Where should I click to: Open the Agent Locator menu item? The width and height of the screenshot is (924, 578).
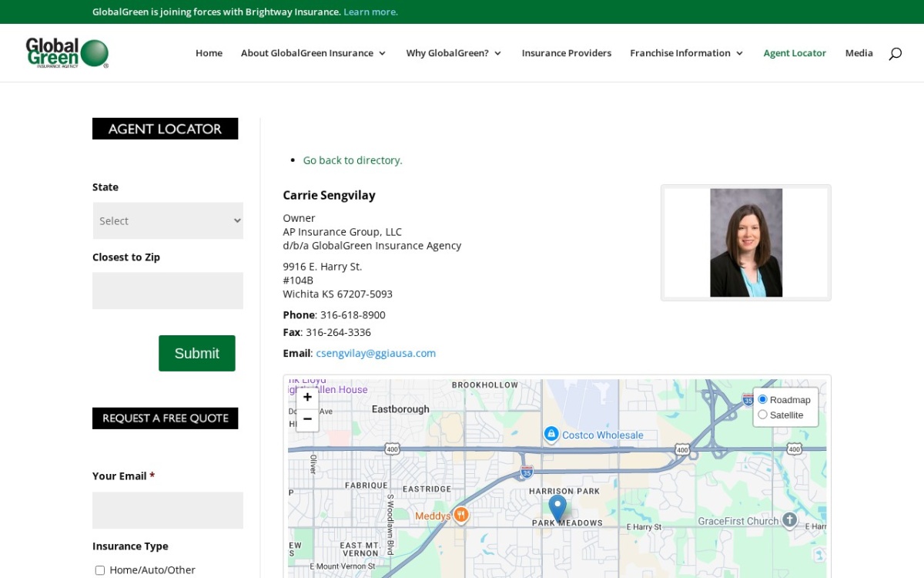795,53
